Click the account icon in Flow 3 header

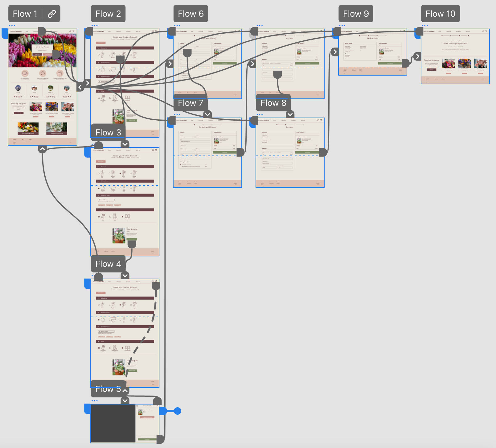153,150
